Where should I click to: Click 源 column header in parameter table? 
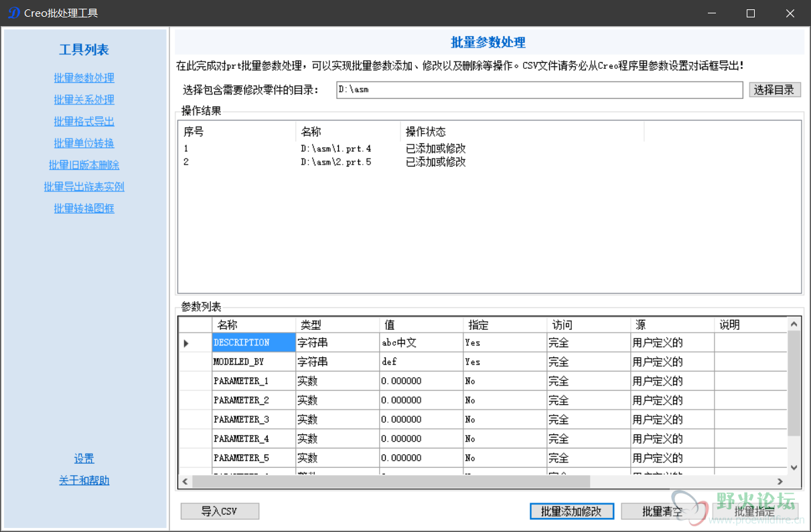pos(672,325)
